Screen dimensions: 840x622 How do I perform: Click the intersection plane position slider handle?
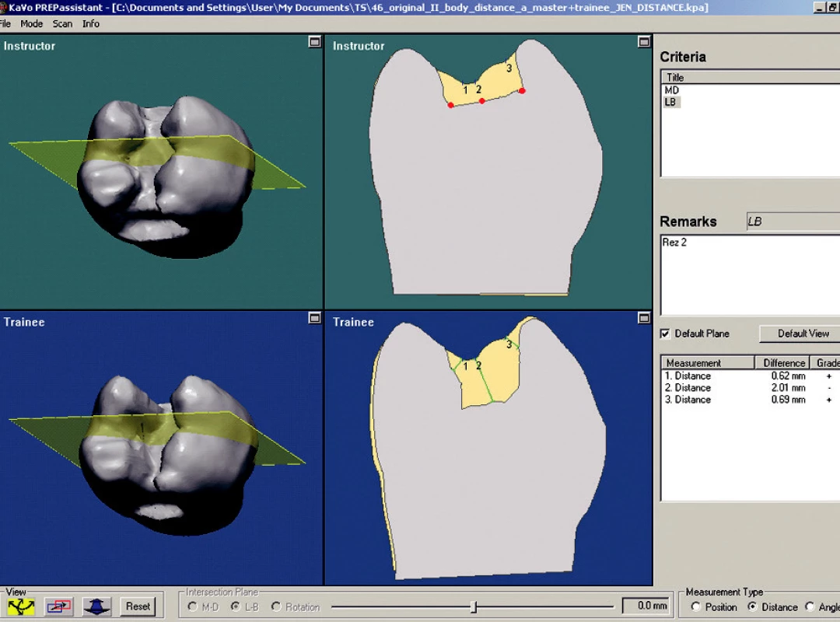[474, 607]
